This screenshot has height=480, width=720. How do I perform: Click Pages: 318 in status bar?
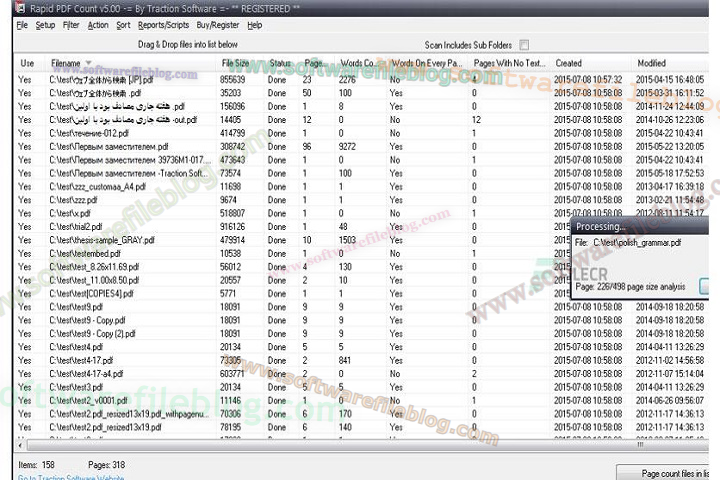107,465
